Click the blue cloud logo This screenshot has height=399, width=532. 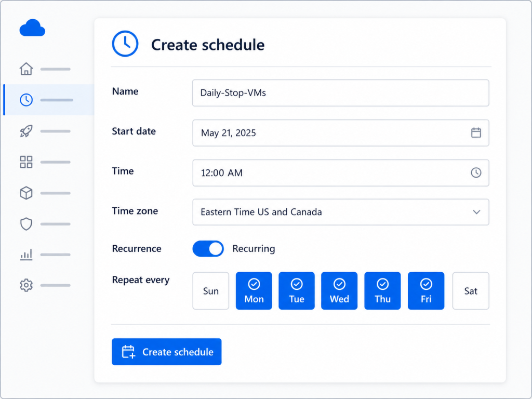point(32,28)
